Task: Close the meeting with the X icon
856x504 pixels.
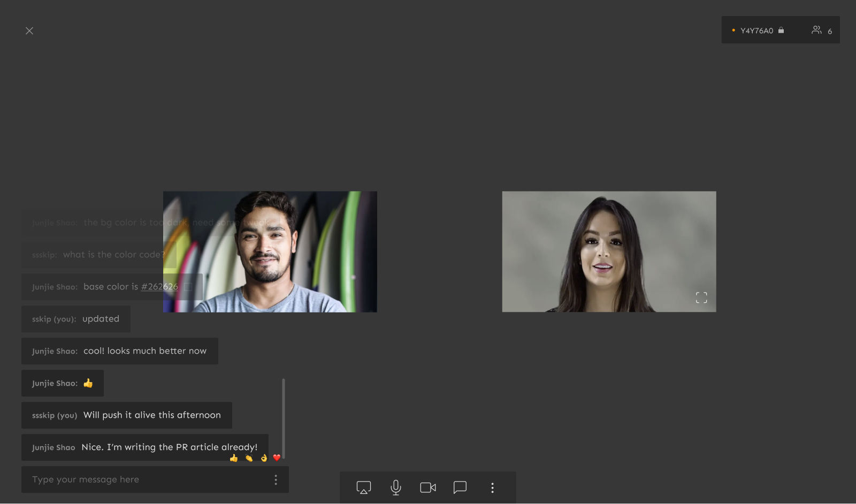Action: click(x=29, y=31)
